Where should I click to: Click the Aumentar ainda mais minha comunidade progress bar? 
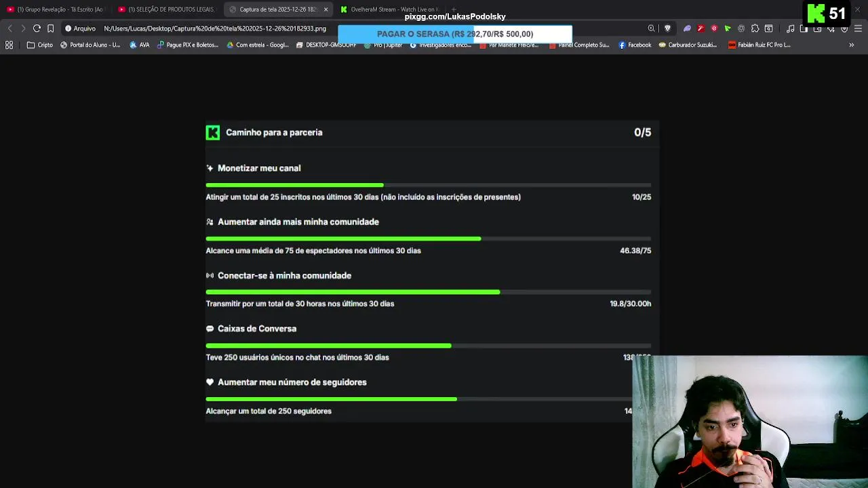coord(429,239)
